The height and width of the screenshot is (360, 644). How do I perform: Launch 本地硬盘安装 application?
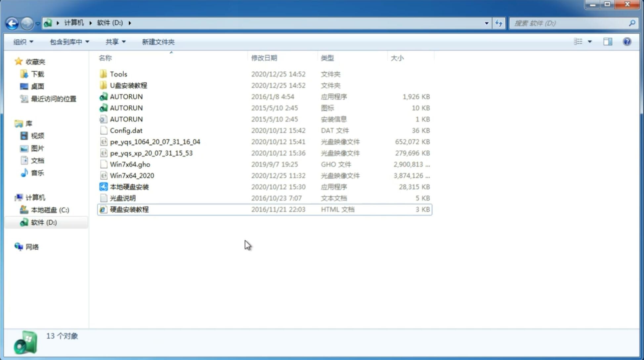click(x=129, y=187)
